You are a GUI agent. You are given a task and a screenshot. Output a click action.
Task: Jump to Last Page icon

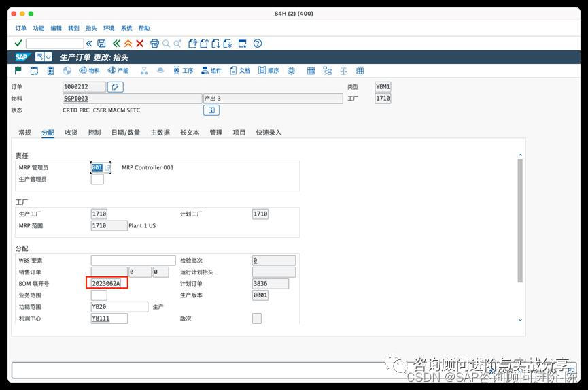pos(228,44)
